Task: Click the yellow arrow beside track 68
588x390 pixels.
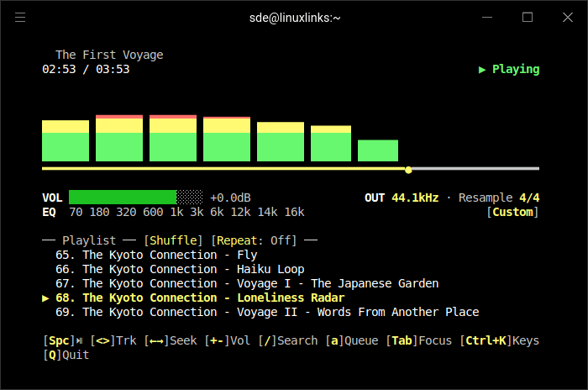Action: pyautogui.click(x=46, y=298)
